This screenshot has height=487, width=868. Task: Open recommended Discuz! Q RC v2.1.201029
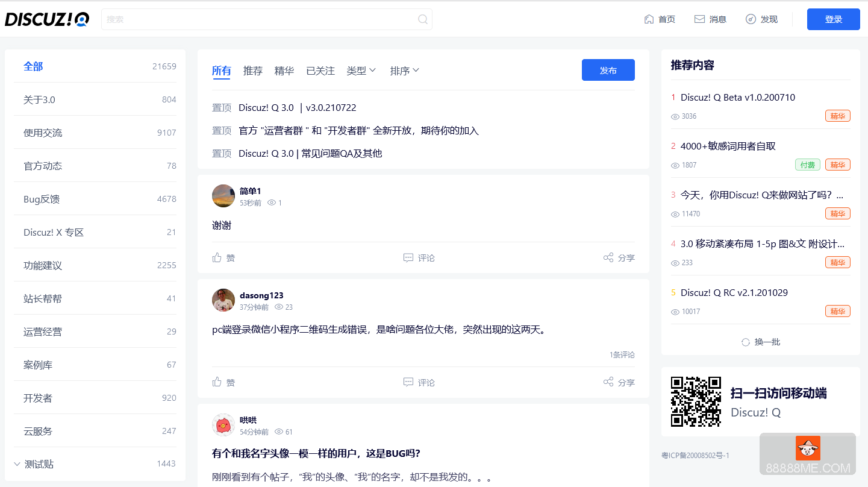click(x=734, y=292)
